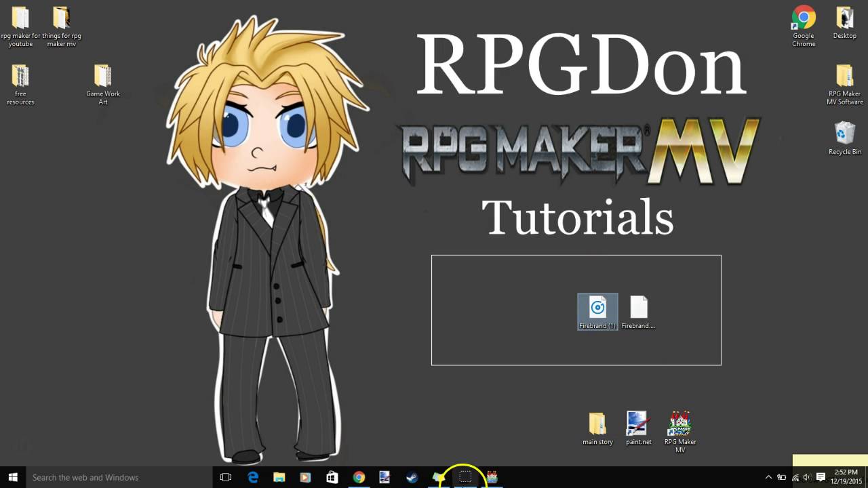The height and width of the screenshot is (488, 868).
Task: Open Microsoft Edge from taskbar
Action: pyautogui.click(x=253, y=477)
